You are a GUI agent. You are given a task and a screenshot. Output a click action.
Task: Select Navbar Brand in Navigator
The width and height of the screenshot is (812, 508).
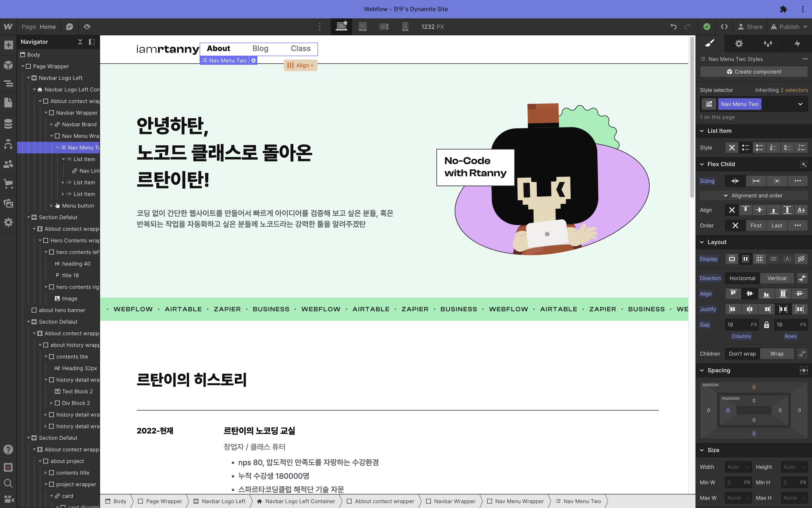tap(79, 124)
